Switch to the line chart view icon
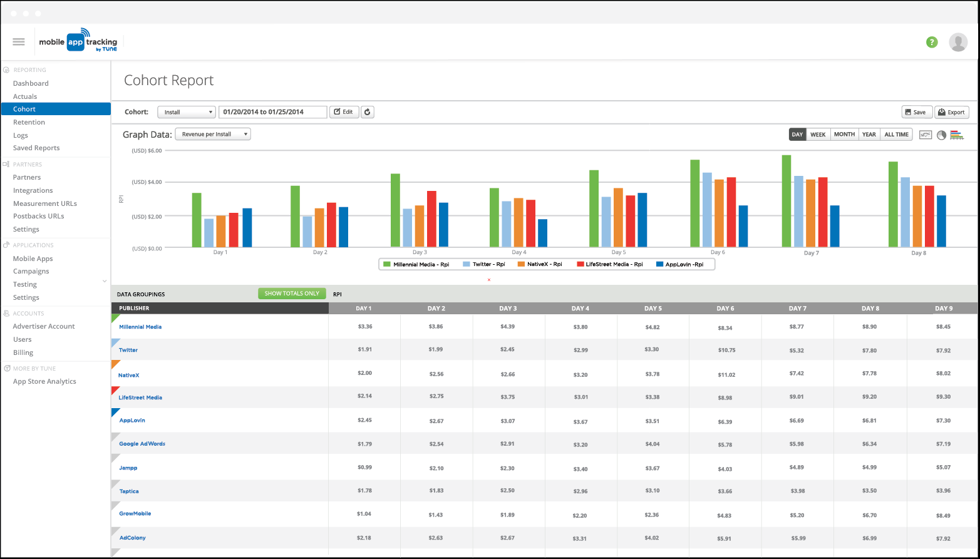 click(926, 135)
